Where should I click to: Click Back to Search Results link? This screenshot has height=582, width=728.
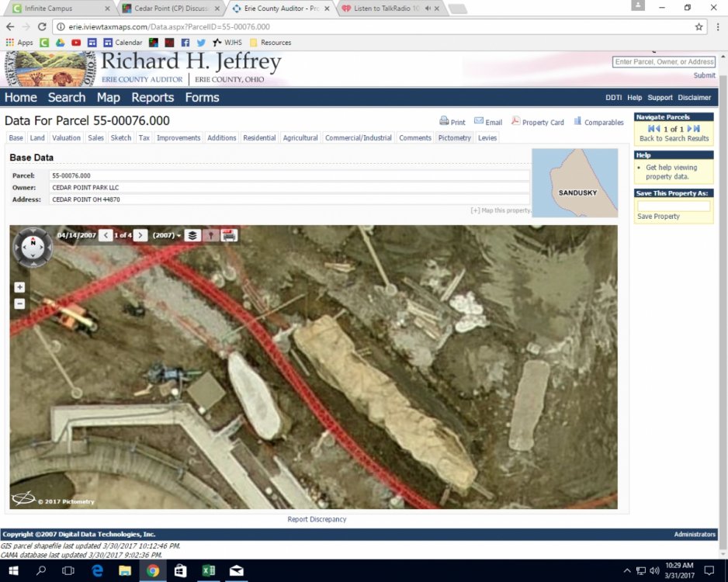point(674,139)
